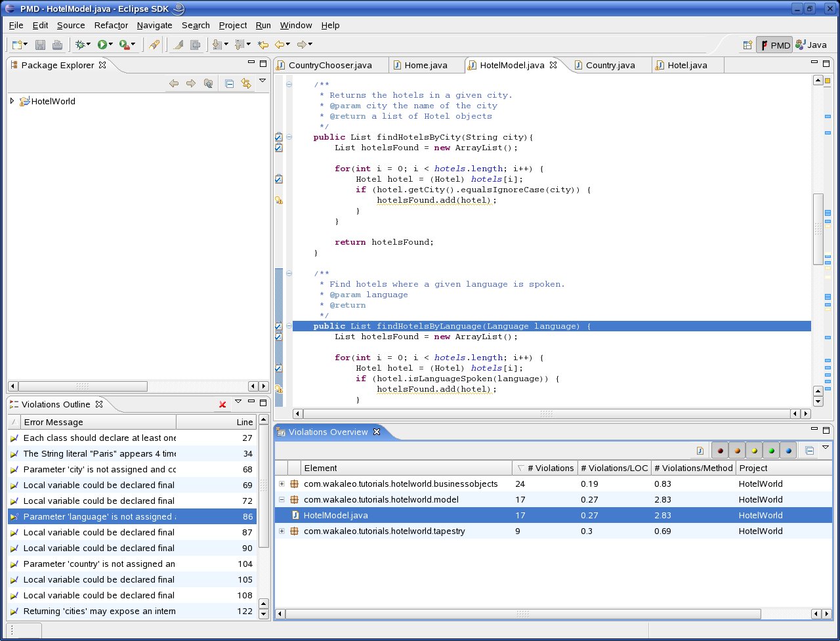The image size is (840, 641).
Task: Switch to the Java perspective
Action: coord(811,45)
